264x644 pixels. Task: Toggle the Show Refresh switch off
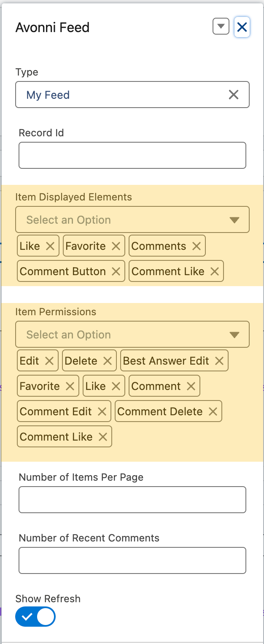pos(35,617)
